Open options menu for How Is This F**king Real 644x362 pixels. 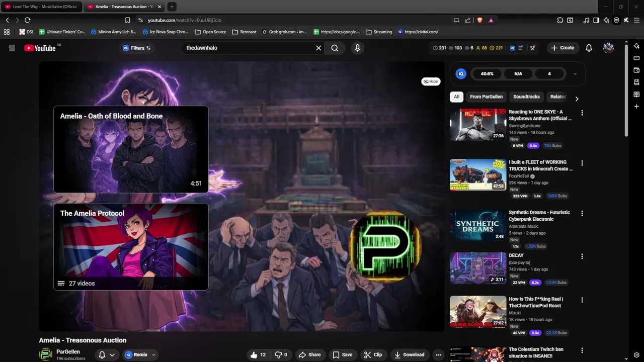(x=582, y=300)
